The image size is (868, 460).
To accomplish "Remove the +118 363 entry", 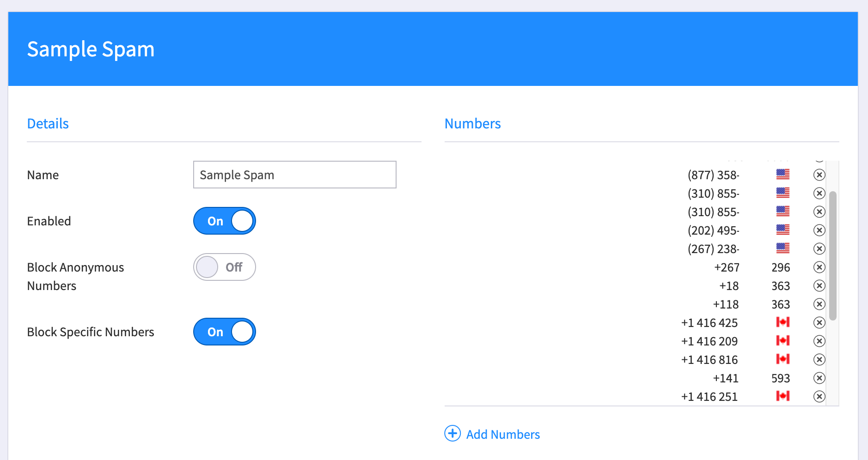I will click(x=819, y=304).
